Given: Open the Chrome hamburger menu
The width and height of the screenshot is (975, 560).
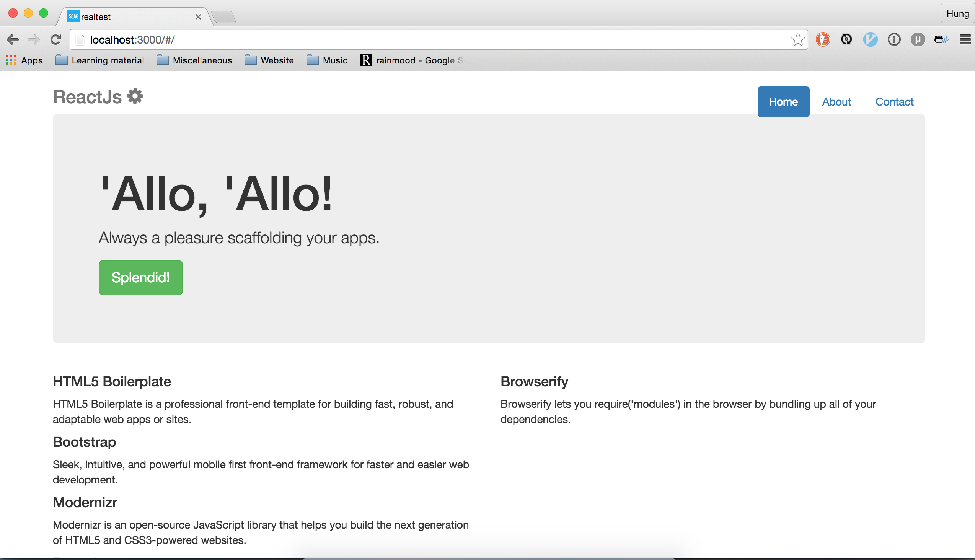Looking at the screenshot, I should [x=965, y=40].
